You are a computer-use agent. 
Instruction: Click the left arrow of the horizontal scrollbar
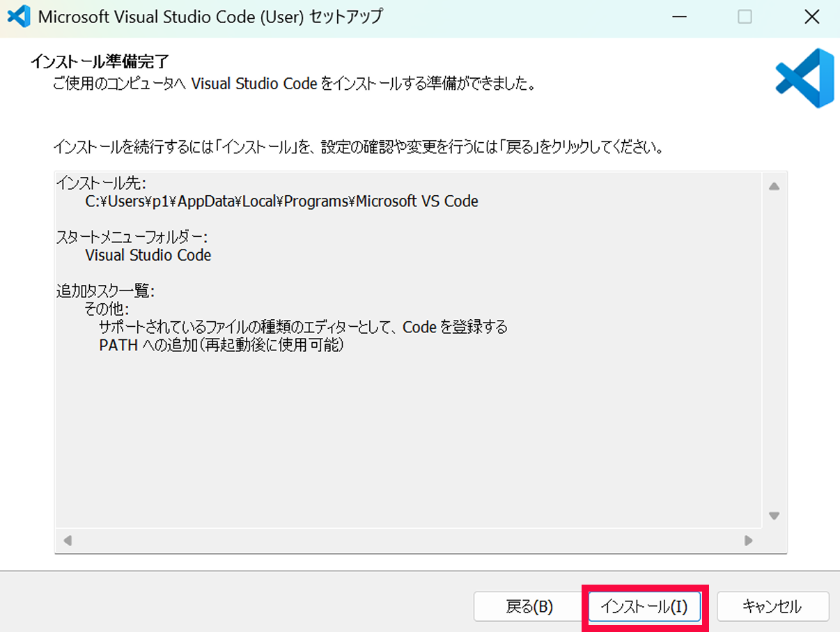67,540
